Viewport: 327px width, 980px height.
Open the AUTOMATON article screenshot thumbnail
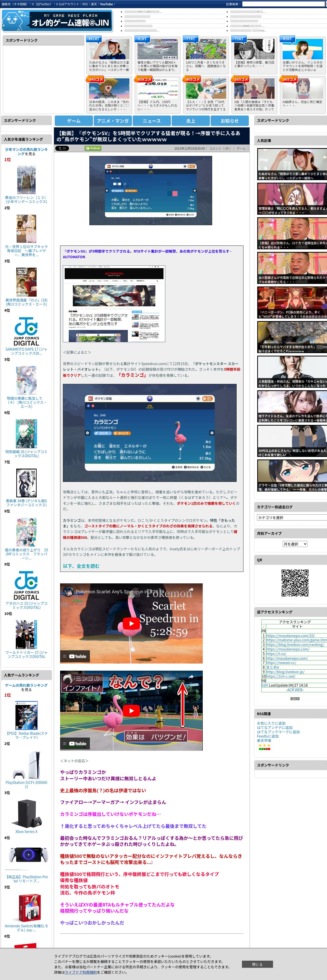click(x=114, y=304)
